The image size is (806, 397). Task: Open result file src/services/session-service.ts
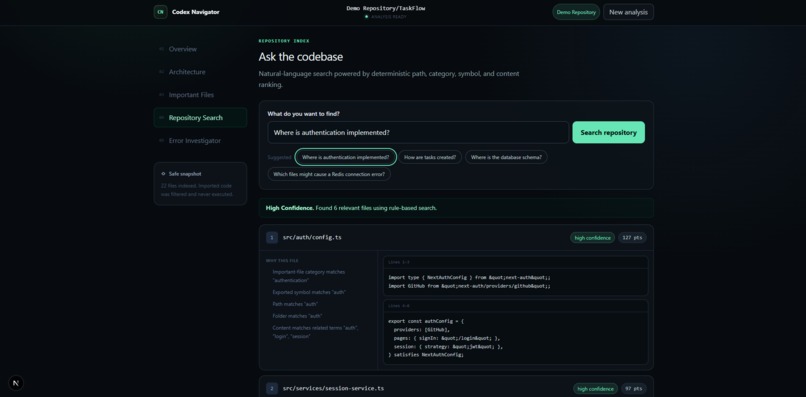[x=333, y=388]
